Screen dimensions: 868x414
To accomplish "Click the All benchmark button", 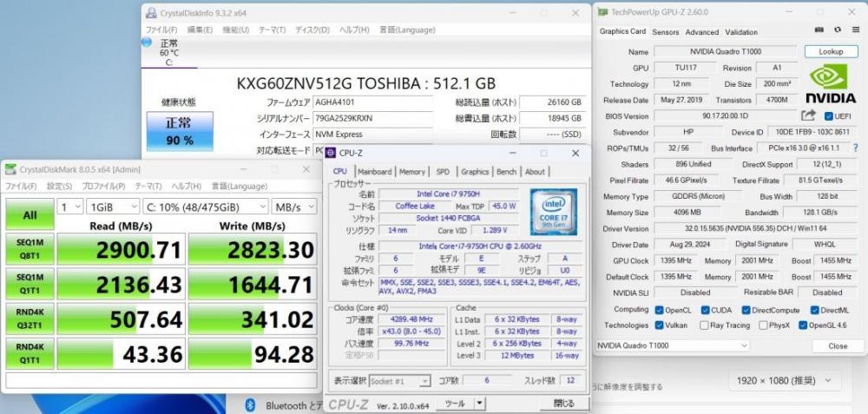I will pos(30,214).
